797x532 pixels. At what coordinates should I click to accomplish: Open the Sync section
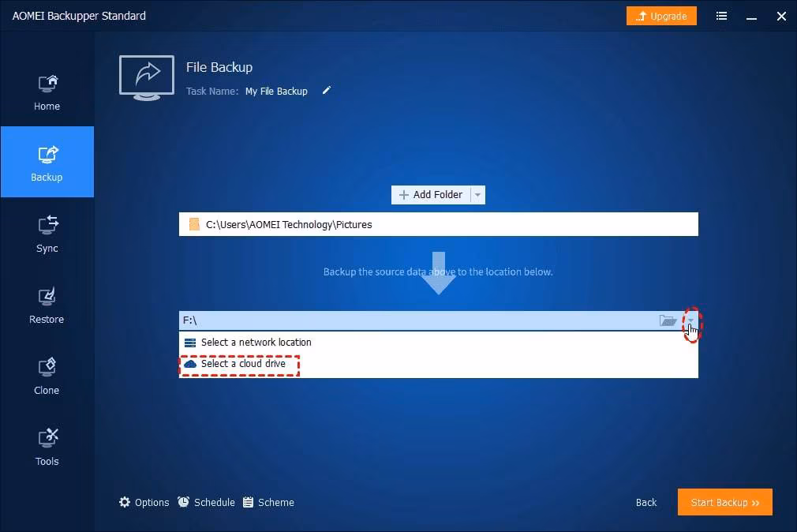click(47, 234)
